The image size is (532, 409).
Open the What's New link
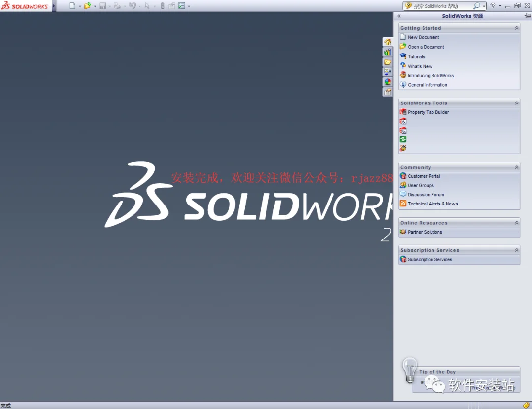[420, 66]
